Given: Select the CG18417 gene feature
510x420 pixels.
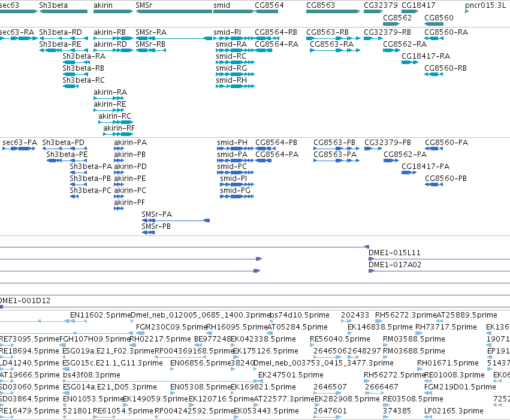Looking at the screenshot, I should [x=410, y=11].
